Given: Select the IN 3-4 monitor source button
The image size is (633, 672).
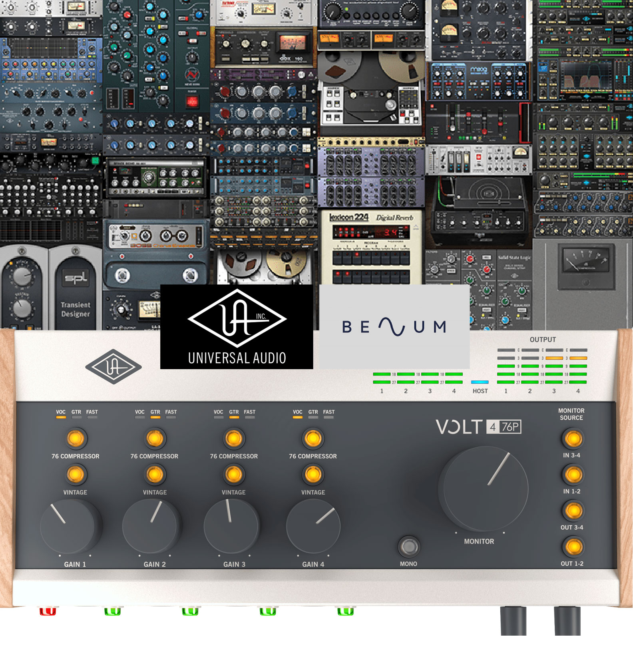Looking at the screenshot, I should click(573, 439).
